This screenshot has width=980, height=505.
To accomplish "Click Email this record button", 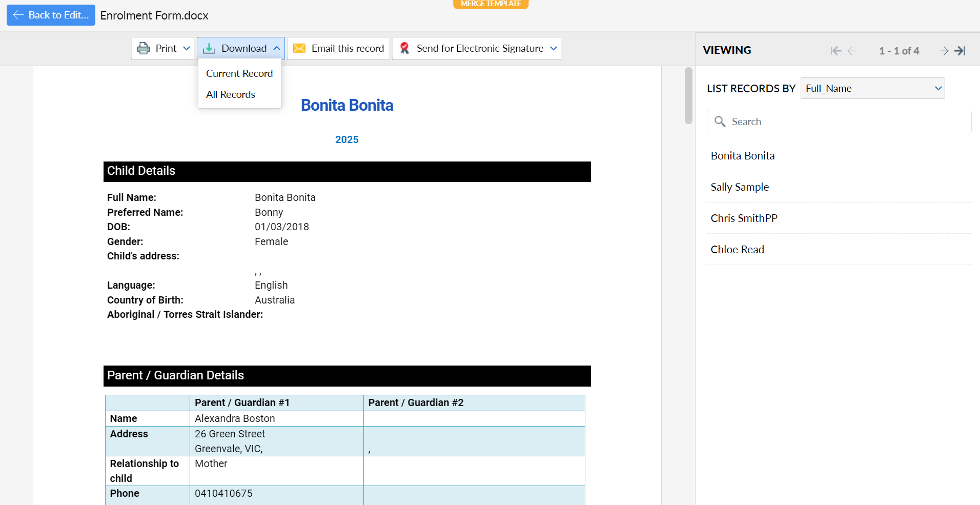I will click(x=339, y=48).
